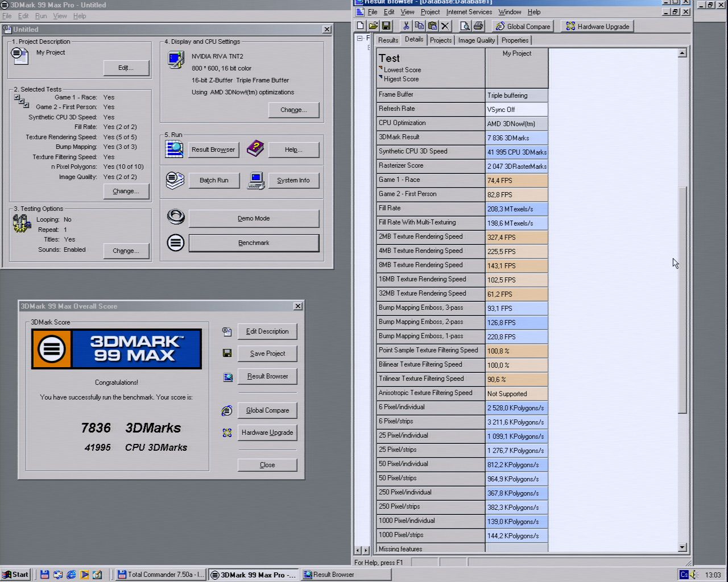Image resolution: width=728 pixels, height=582 pixels.
Task: Click the Internet Explorer quick launch icon
Action: (71, 575)
